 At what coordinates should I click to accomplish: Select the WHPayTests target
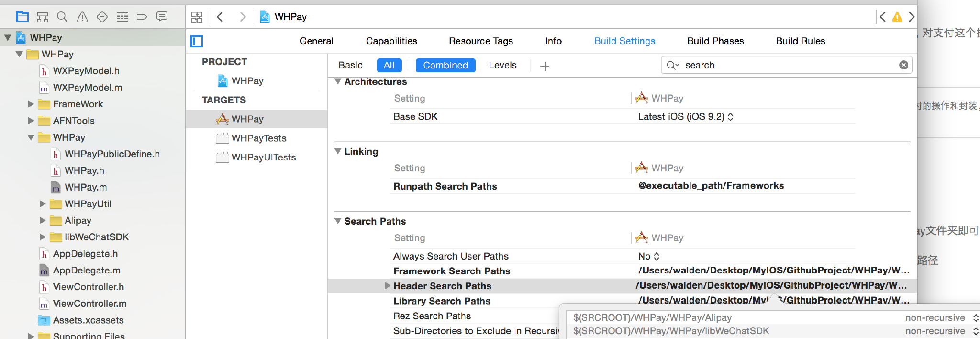point(258,138)
